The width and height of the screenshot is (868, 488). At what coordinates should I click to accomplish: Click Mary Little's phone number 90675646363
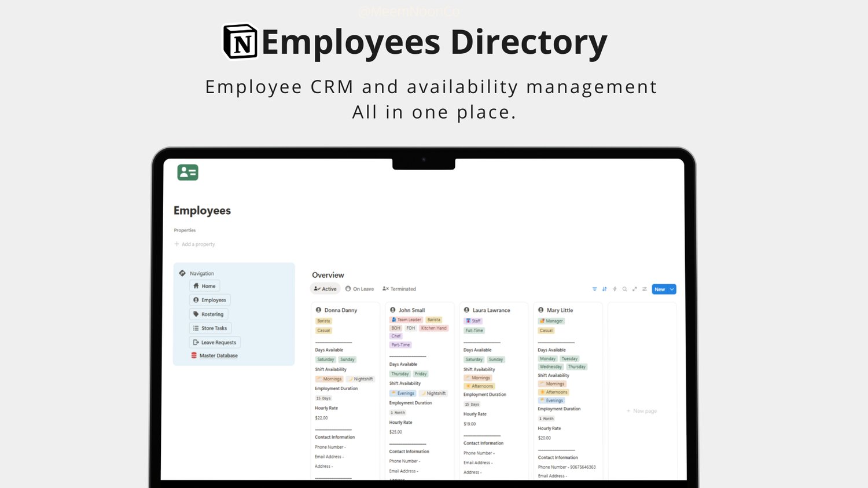[583, 467]
